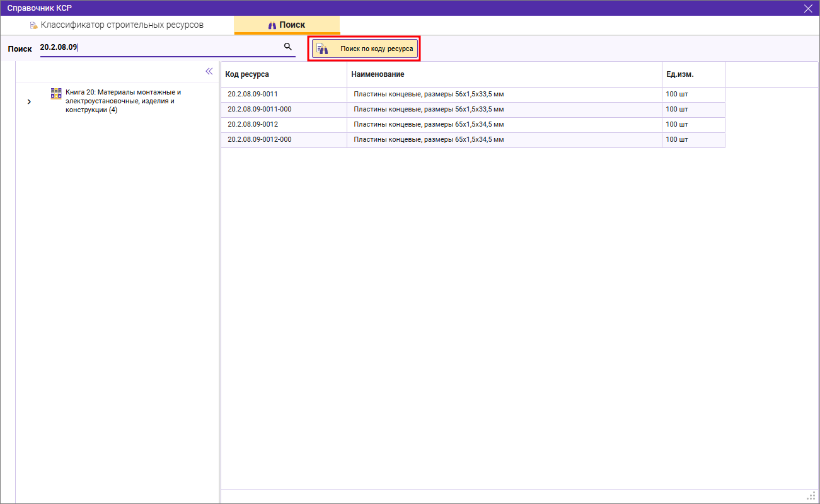This screenshot has width=820, height=504.
Task: Click the resize grip in bottom-right corner
Action: pyautogui.click(x=811, y=495)
